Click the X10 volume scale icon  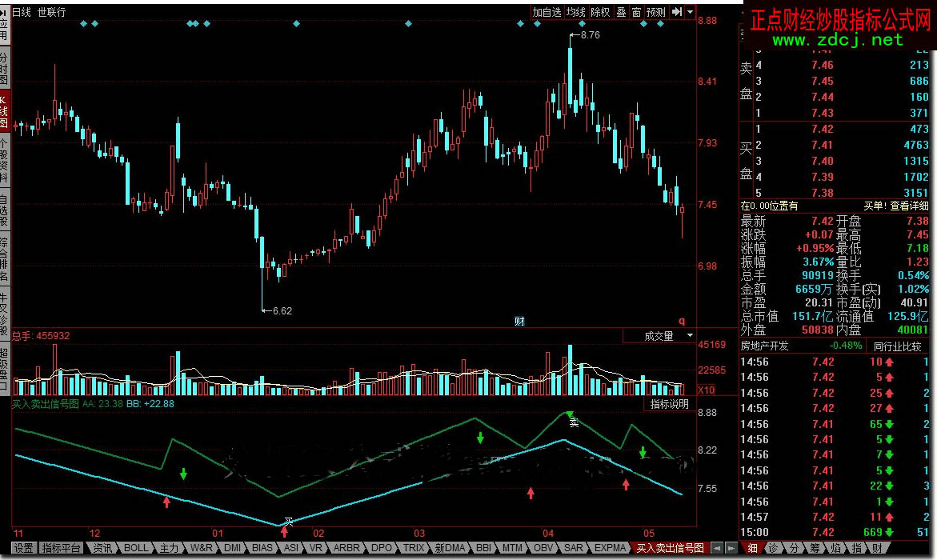(706, 390)
